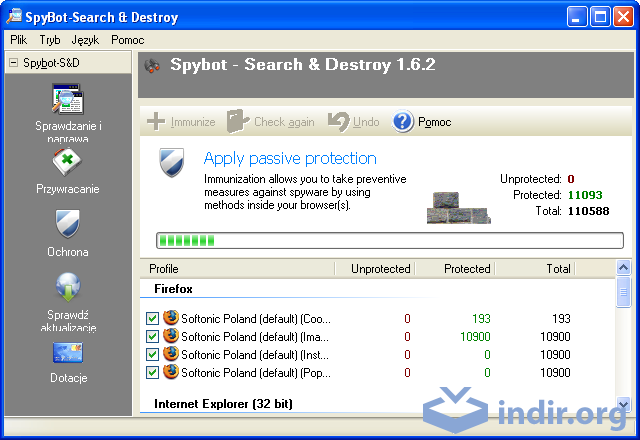Click the Protected value 11093
This screenshot has height=440, width=640.
tap(585, 195)
